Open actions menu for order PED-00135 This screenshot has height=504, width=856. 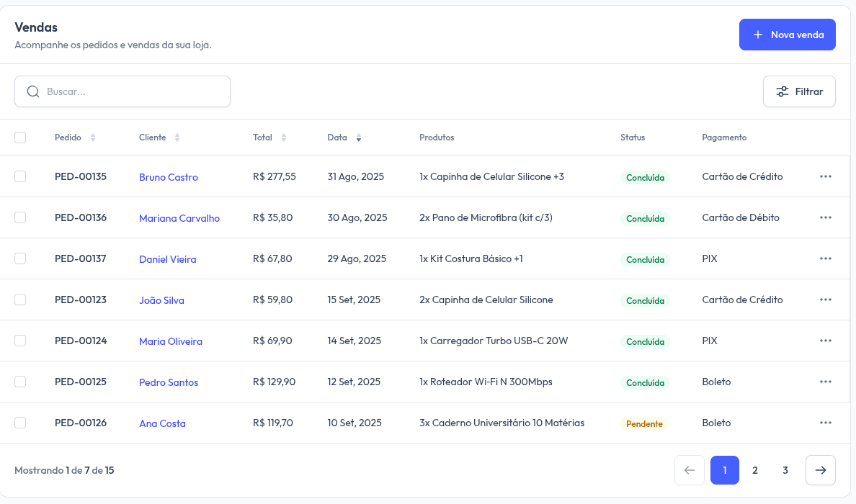pyautogui.click(x=825, y=177)
